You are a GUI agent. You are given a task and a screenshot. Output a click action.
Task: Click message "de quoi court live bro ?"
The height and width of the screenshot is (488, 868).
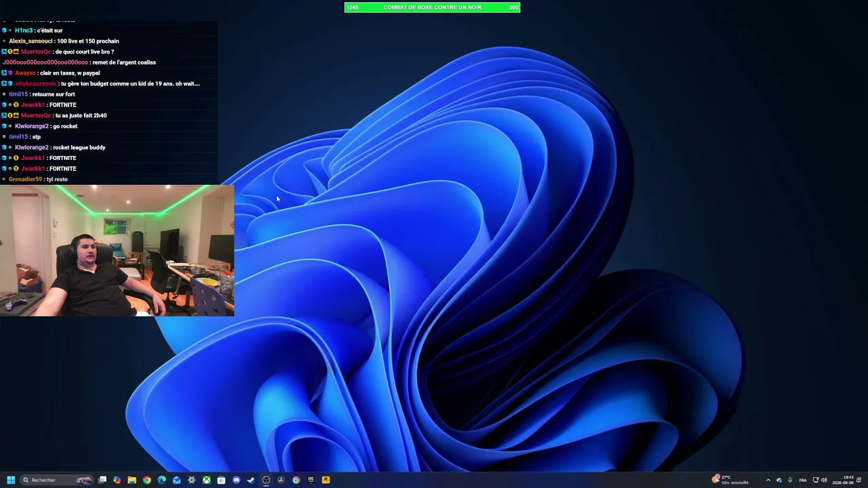click(83, 52)
